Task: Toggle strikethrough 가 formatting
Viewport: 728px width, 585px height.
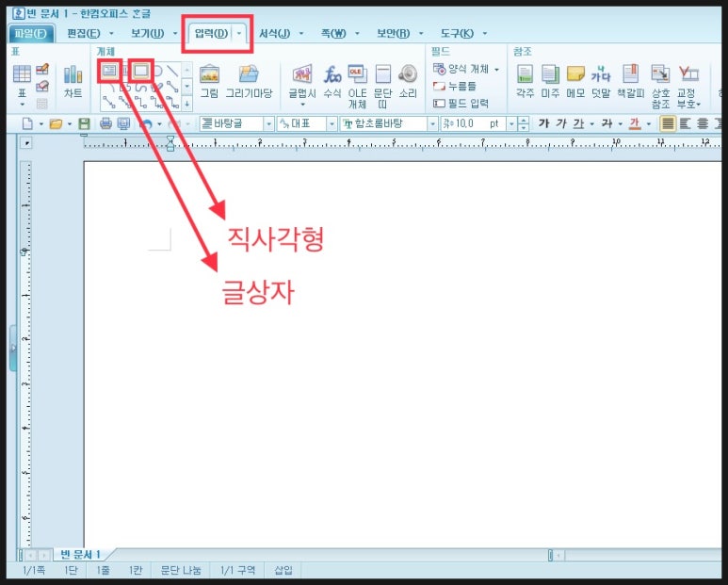Action: [x=607, y=123]
